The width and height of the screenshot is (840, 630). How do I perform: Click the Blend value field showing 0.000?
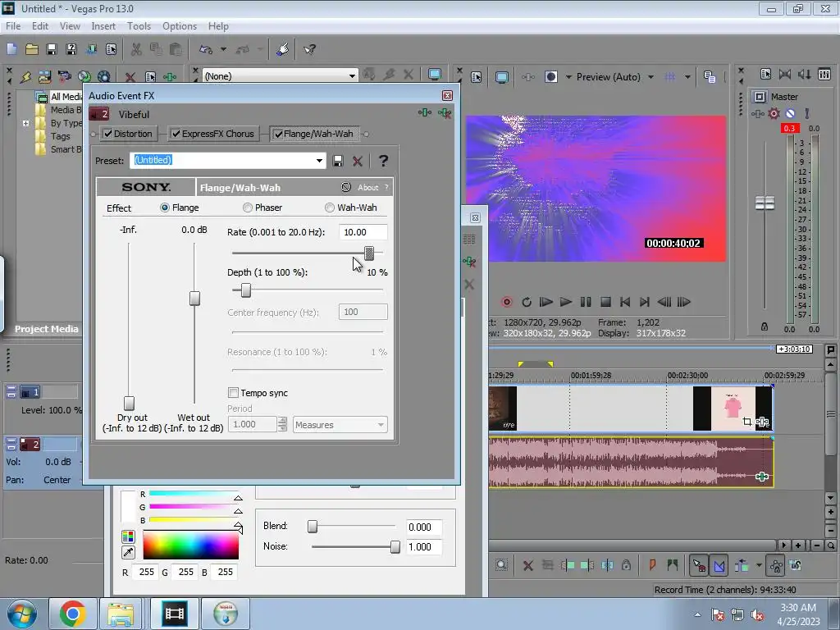pyautogui.click(x=424, y=527)
